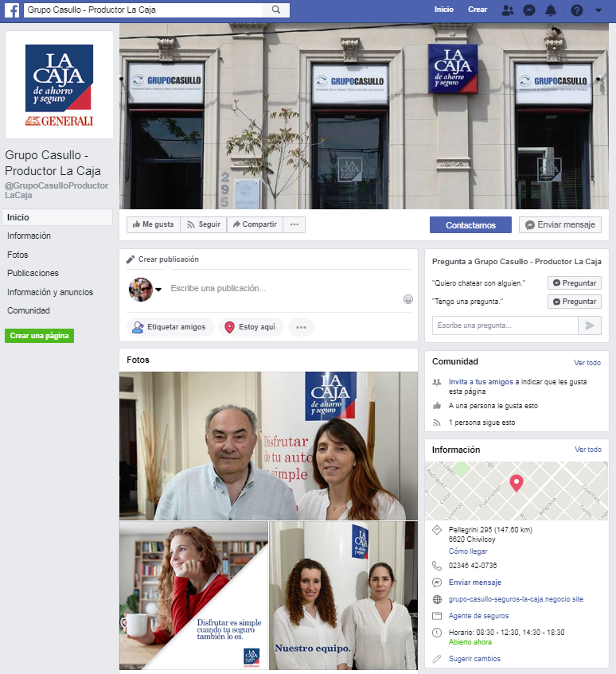Click the phone icon in Información

pyautogui.click(x=437, y=565)
